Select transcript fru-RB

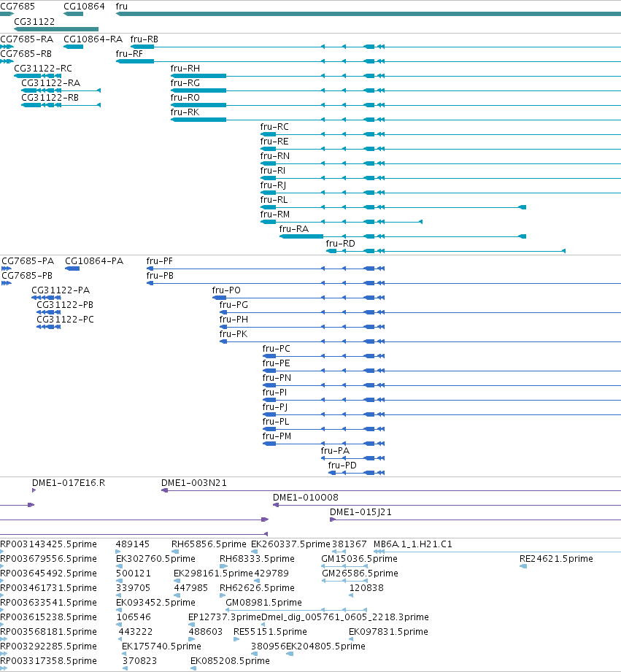coord(144,39)
